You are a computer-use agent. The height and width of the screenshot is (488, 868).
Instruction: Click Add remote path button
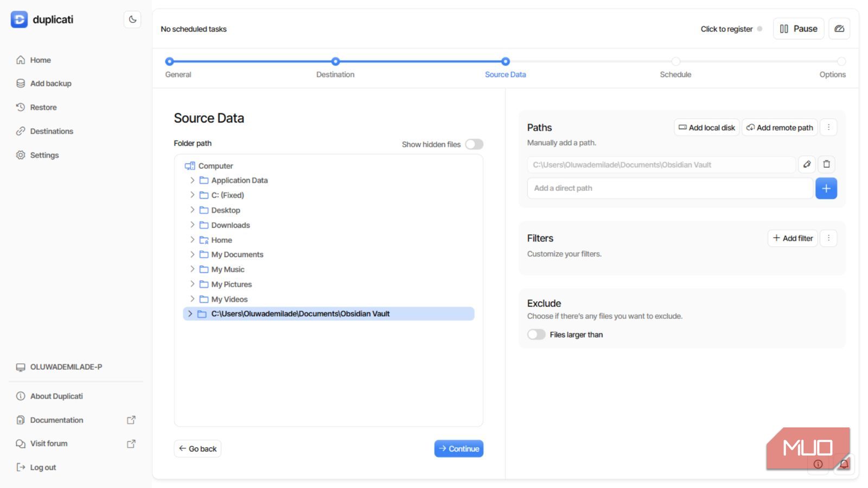pyautogui.click(x=780, y=127)
